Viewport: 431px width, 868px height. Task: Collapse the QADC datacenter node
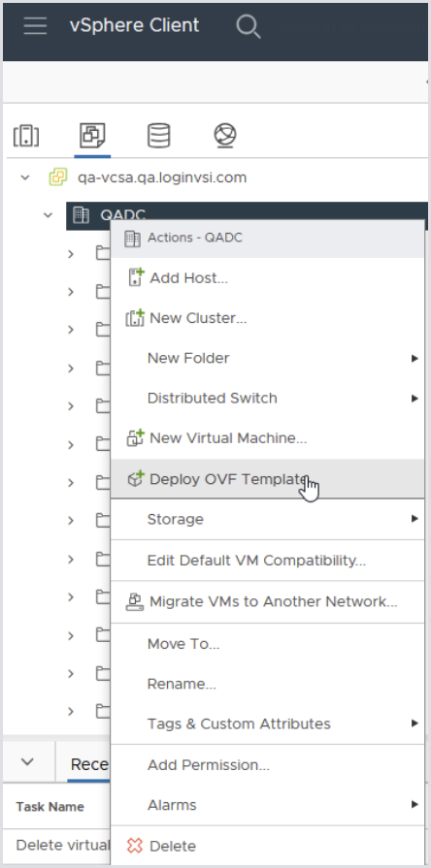click(49, 214)
